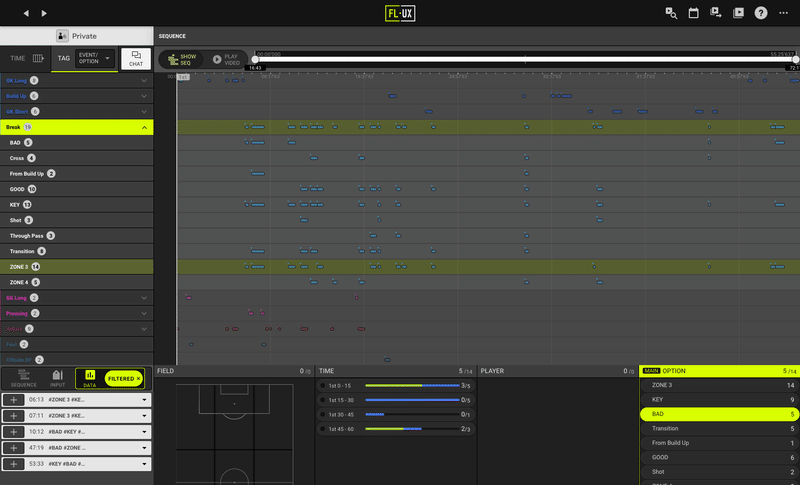Add the 53:33 clip with plus
The width and height of the screenshot is (800, 485).
(x=14, y=464)
